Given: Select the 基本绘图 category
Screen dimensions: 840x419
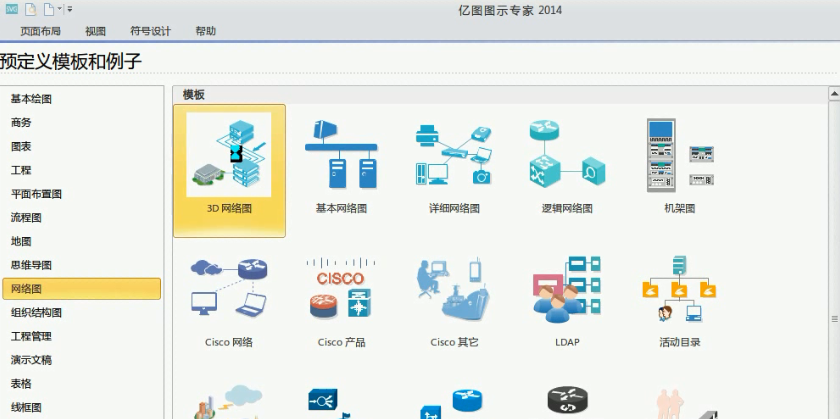Looking at the screenshot, I should (81, 99).
